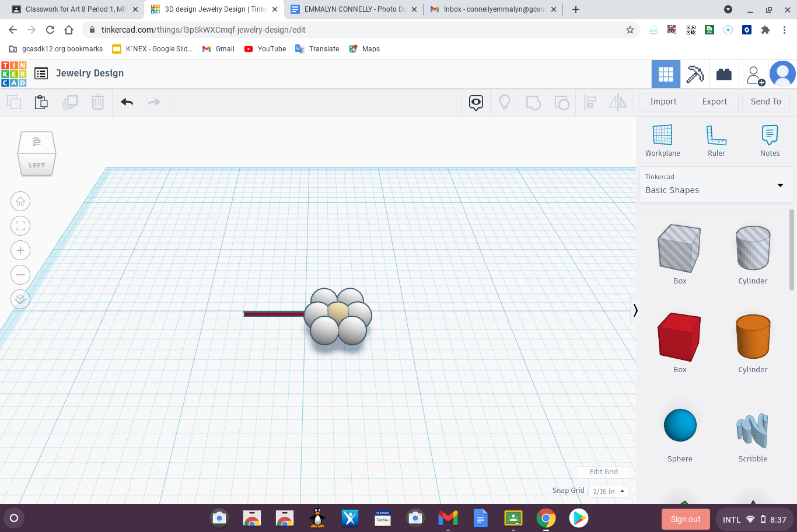797x532 pixels.
Task: Switch to Blocks editor via pickaxe icon
Action: pos(695,73)
